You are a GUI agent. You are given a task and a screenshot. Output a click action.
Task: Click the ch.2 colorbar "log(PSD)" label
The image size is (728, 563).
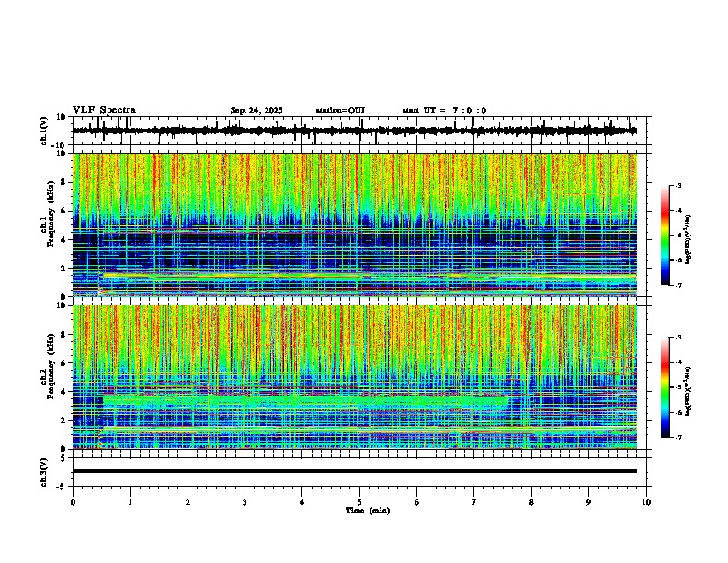pos(688,391)
